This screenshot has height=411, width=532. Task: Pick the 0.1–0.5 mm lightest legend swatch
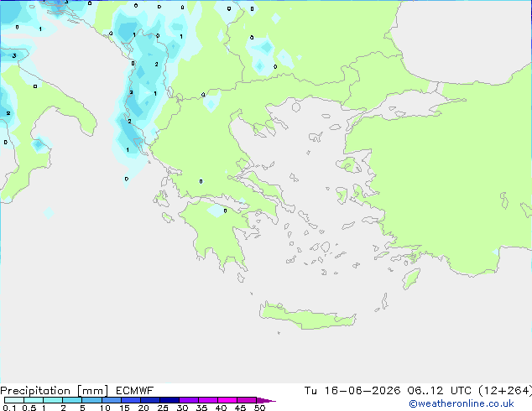(x=14, y=400)
